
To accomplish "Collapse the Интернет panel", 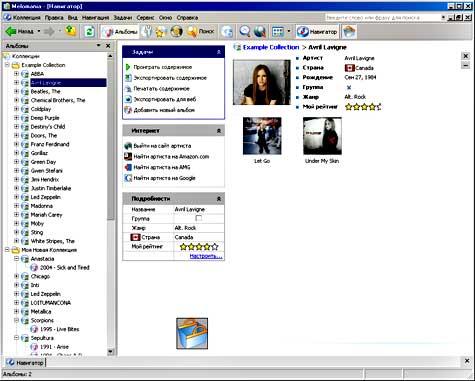I will pyautogui.click(x=219, y=131).
